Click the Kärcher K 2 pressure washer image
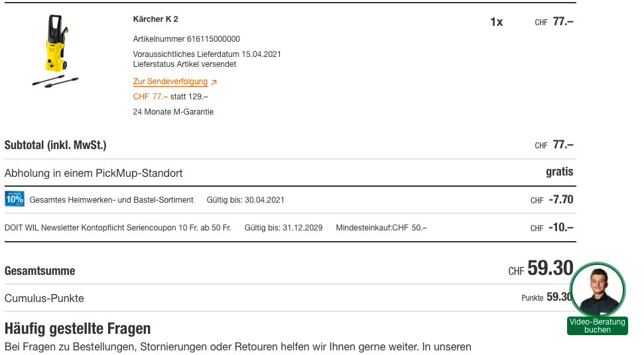 (x=56, y=52)
